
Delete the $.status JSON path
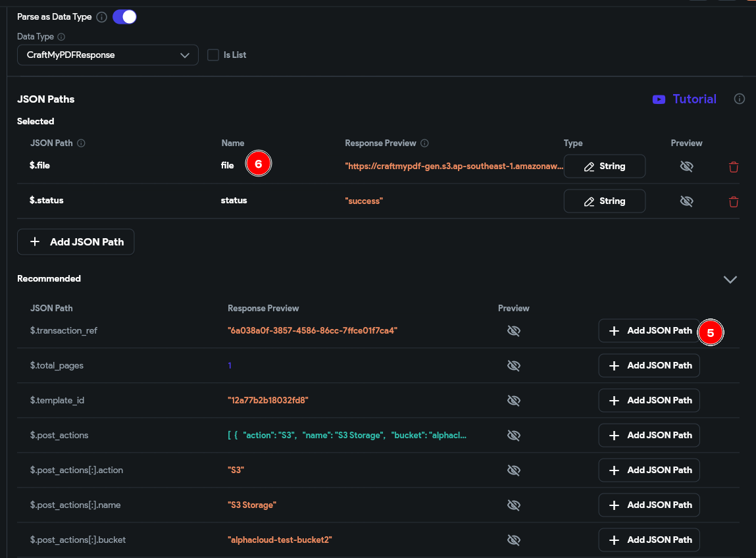tap(734, 201)
